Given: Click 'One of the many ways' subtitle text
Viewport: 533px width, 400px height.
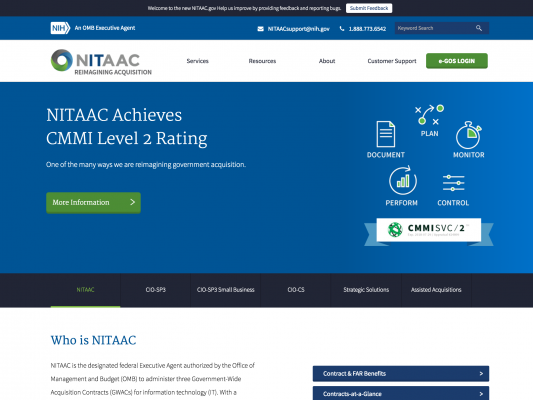Looking at the screenshot, I should pos(146,165).
